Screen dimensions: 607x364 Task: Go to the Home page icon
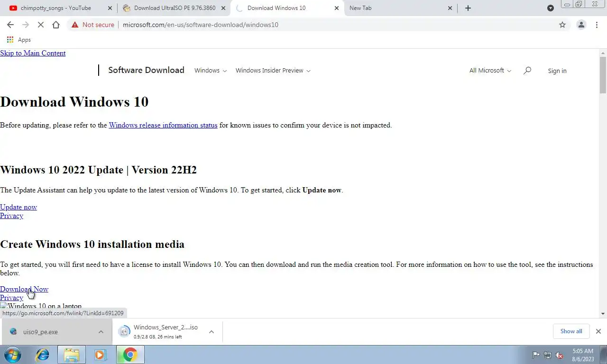[x=56, y=25]
